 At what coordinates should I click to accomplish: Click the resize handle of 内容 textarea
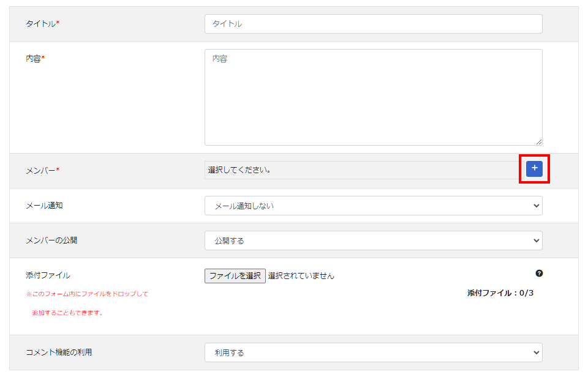click(538, 141)
